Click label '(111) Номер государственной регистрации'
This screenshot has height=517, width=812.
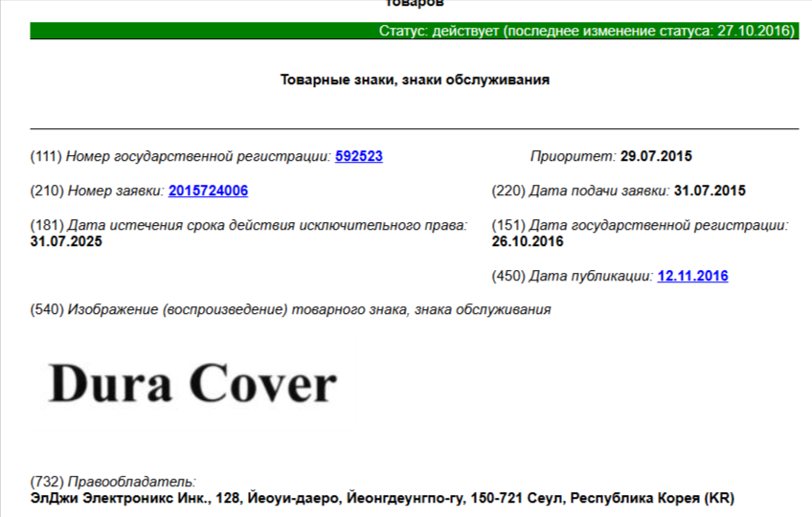(181, 156)
